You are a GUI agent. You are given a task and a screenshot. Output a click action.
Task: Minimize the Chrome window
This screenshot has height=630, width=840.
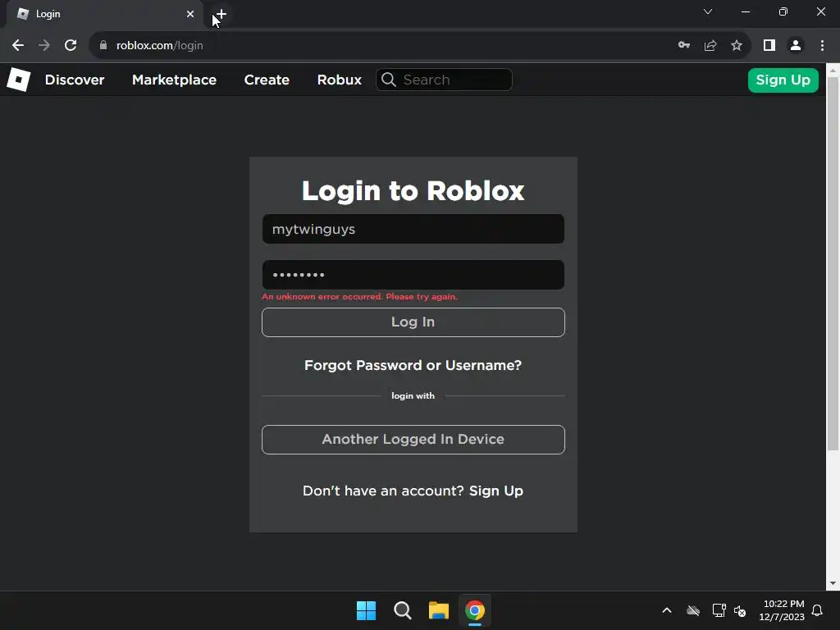pyautogui.click(x=745, y=11)
